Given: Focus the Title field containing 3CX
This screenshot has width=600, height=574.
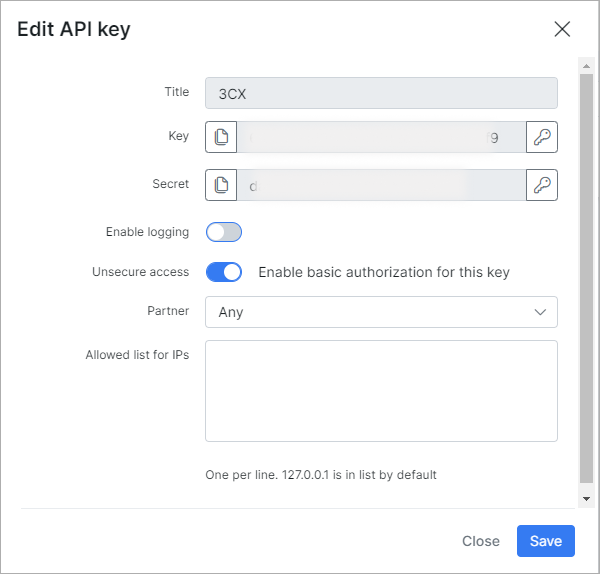Looking at the screenshot, I should 380,92.
